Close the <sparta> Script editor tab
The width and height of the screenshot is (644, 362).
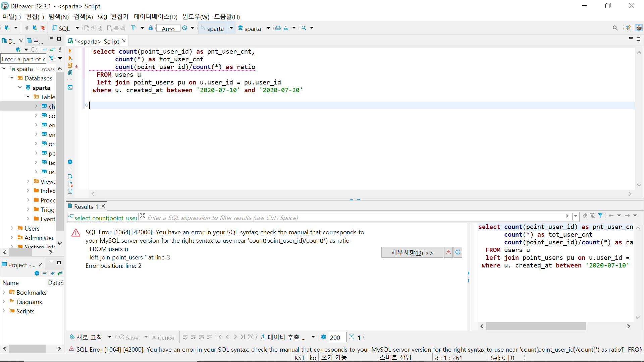124,41
